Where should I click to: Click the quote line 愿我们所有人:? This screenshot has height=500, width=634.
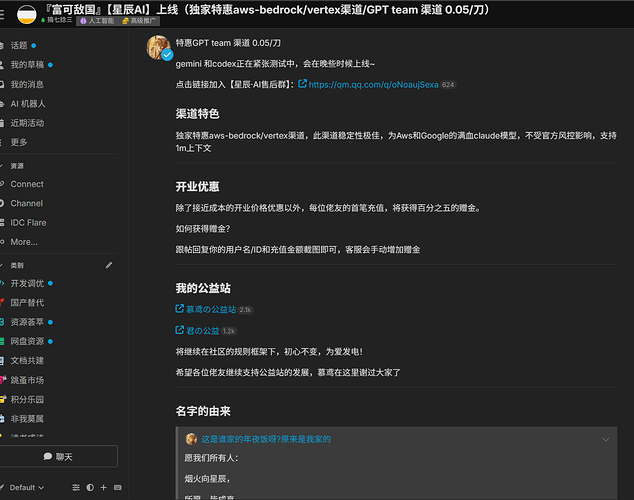(211, 458)
